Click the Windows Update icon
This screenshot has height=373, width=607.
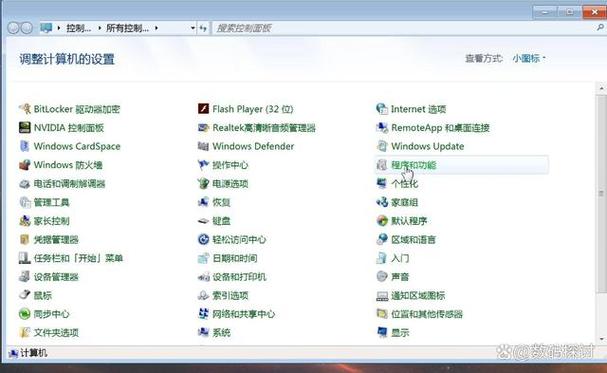[382, 146]
